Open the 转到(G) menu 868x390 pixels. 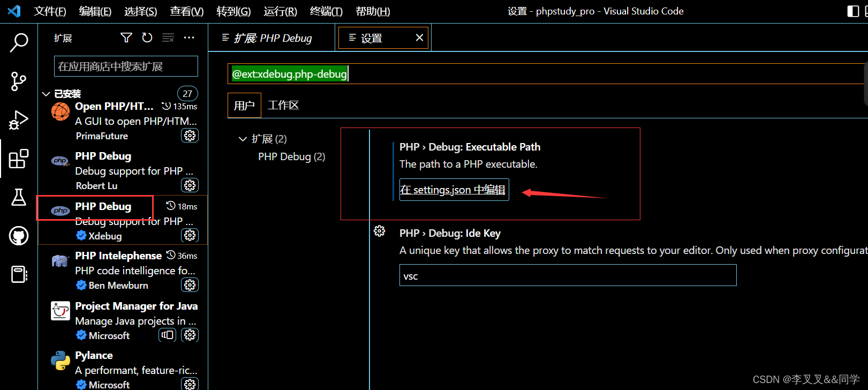233,11
